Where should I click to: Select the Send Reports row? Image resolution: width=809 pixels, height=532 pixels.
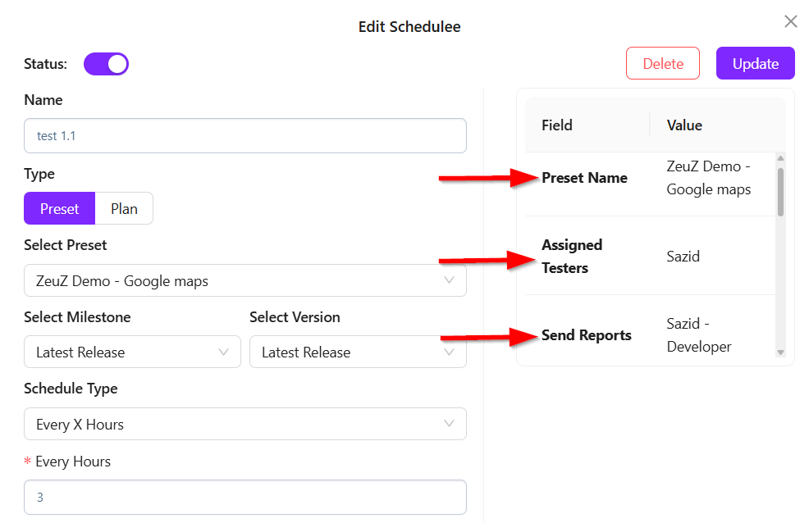(586, 335)
